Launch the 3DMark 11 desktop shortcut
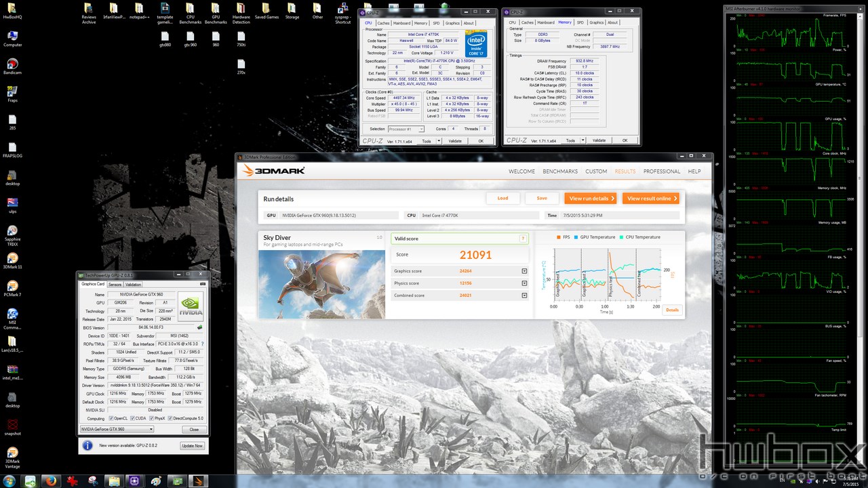 (x=12, y=261)
